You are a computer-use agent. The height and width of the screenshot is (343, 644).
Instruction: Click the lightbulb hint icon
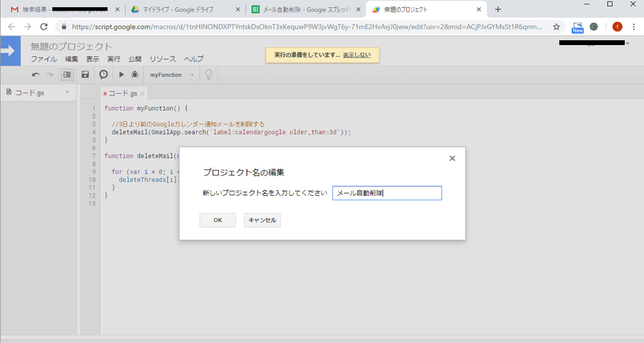point(208,74)
